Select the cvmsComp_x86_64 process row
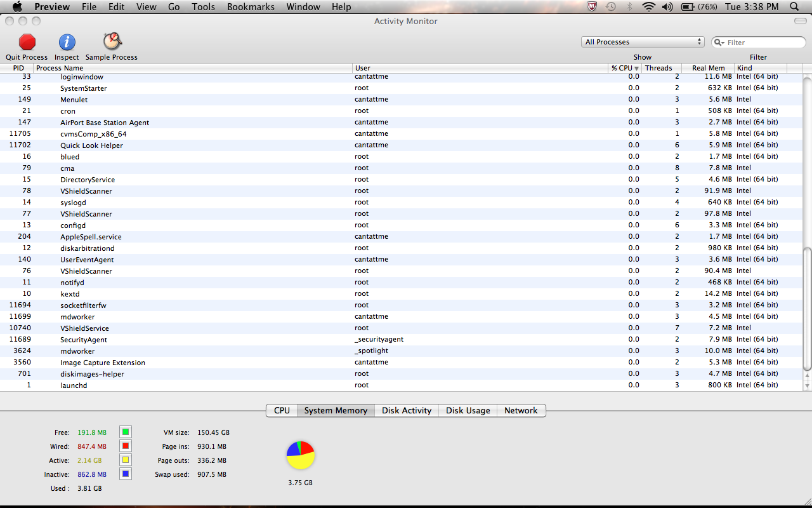Image resolution: width=812 pixels, height=508 pixels. tap(402, 134)
